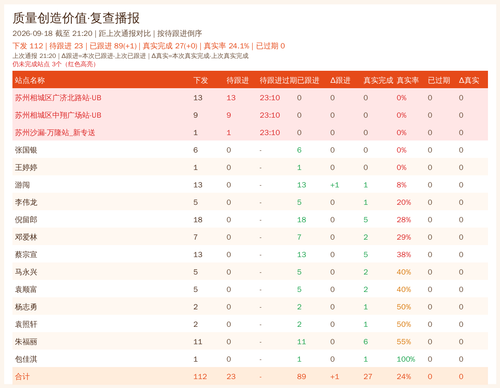Click the red note 仍未完成站点 3个

pos(54,64)
